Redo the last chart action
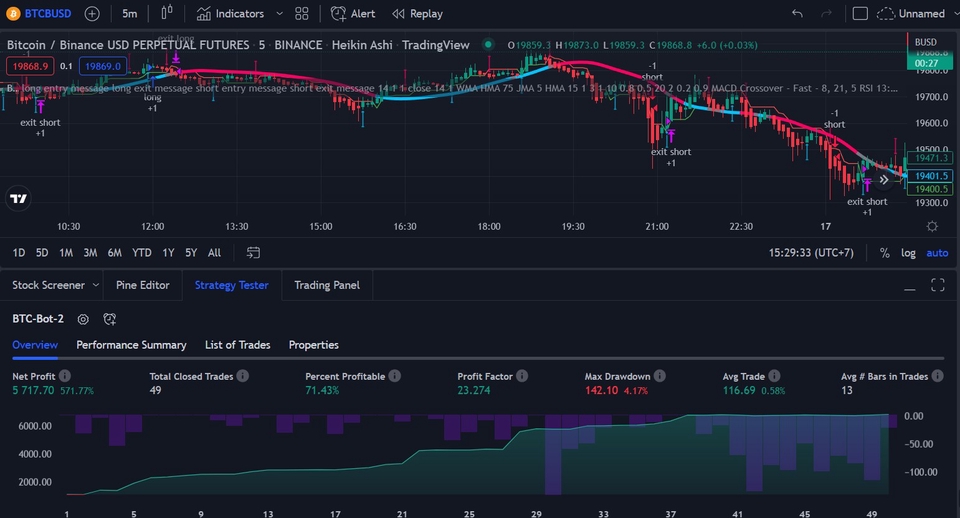This screenshot has width=960, height=518. tap(826, 13)
